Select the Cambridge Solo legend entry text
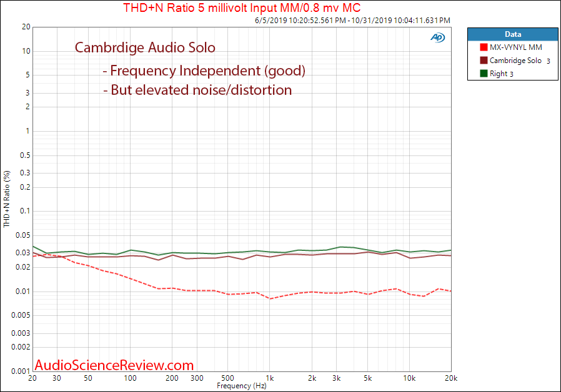Screen dimensions: 561x392 click(x=515, y=61)
